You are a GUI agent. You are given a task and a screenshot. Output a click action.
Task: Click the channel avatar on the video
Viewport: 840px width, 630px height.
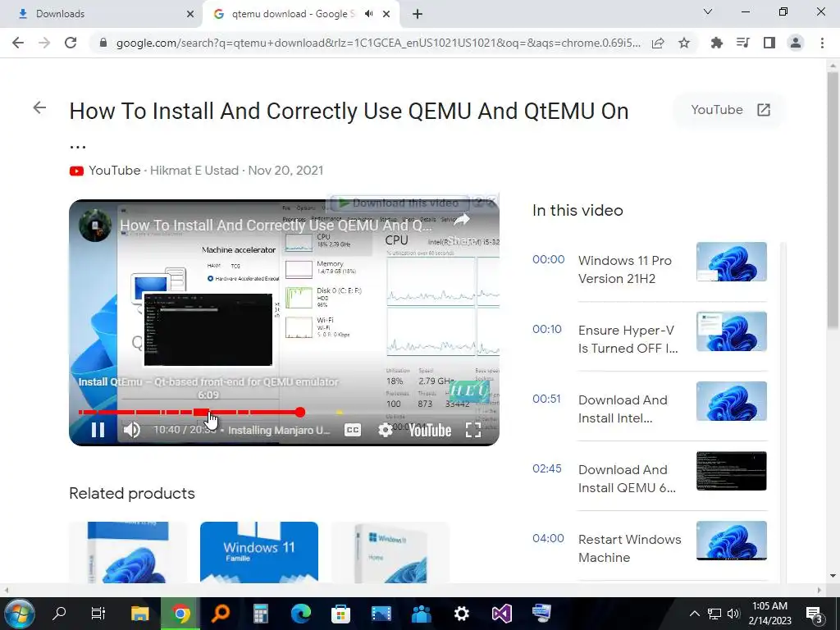click(x=95, y=226)
